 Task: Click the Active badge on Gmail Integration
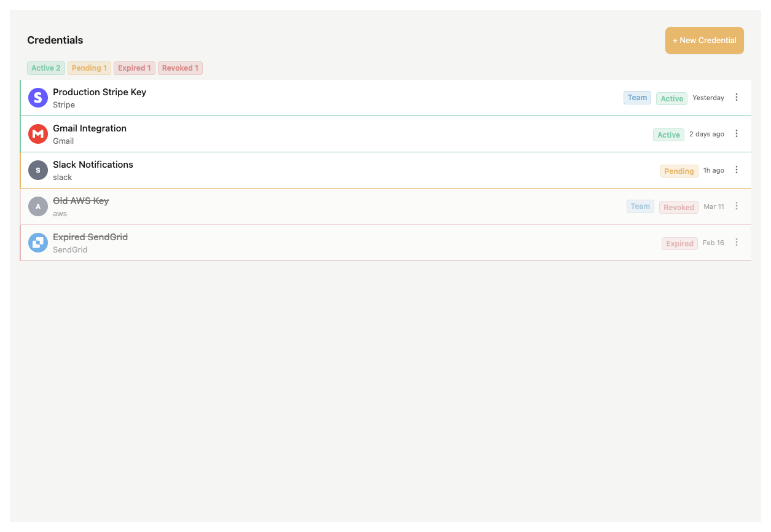pyautogui.click(x=668, y=134)
